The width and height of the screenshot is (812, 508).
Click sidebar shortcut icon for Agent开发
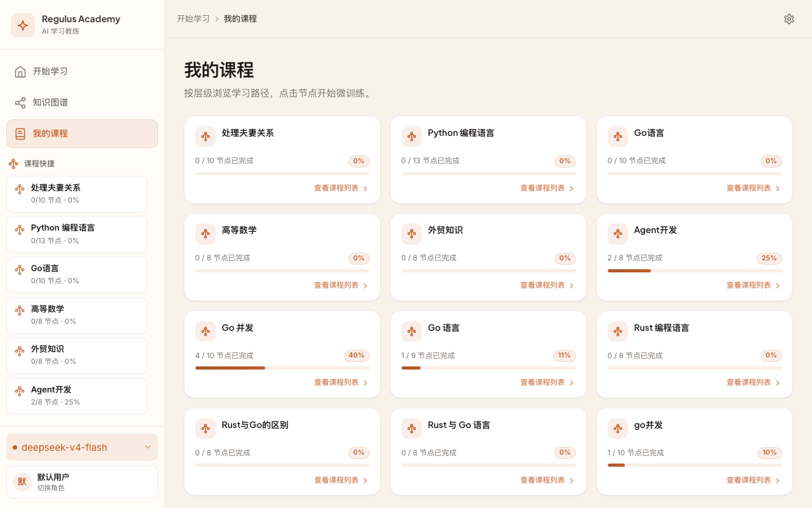[20, 391]
